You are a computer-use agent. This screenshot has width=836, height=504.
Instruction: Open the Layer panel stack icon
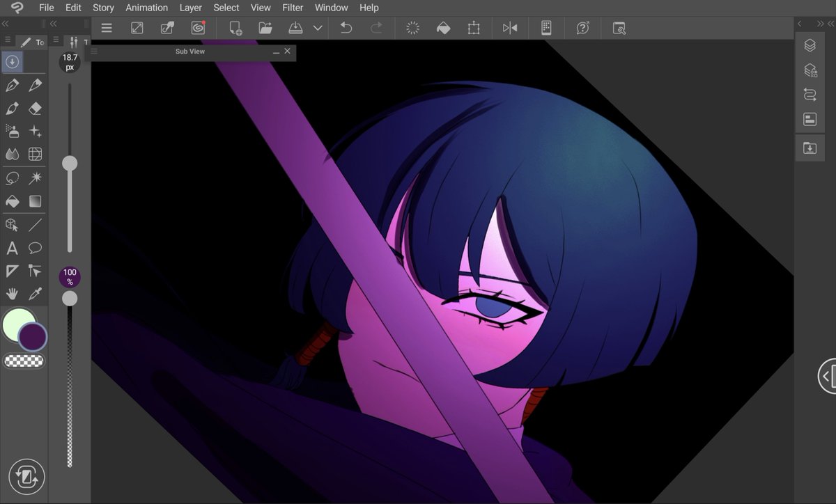click(x=810, y=45)
